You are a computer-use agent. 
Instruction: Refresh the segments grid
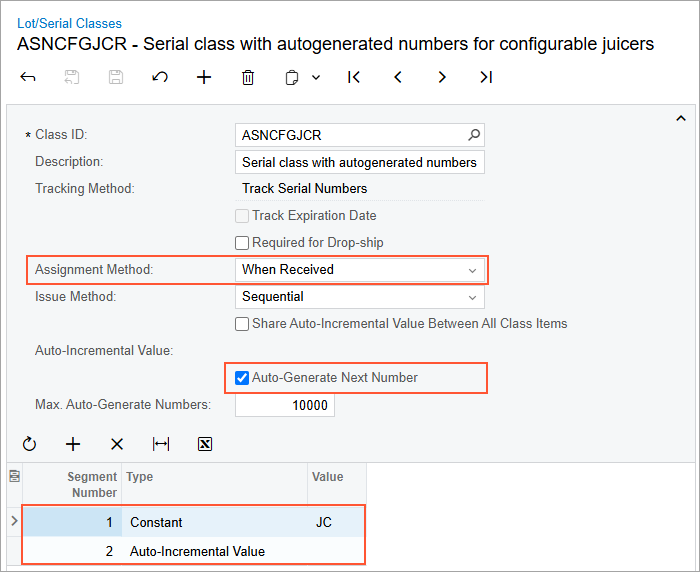click(x=29, y=444)
